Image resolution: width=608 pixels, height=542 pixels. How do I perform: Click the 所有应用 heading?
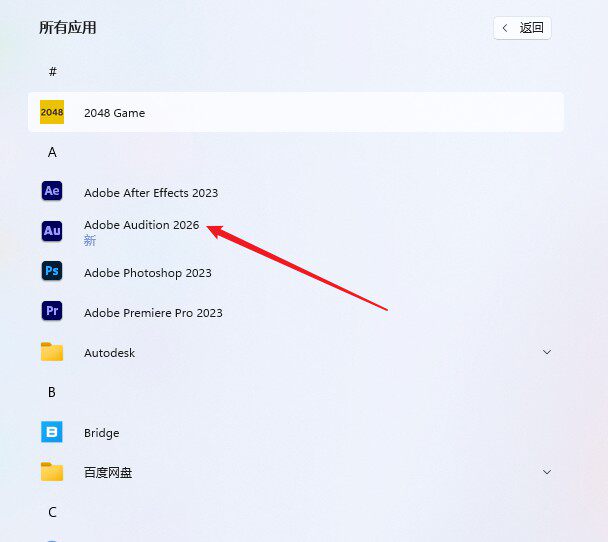67,28
